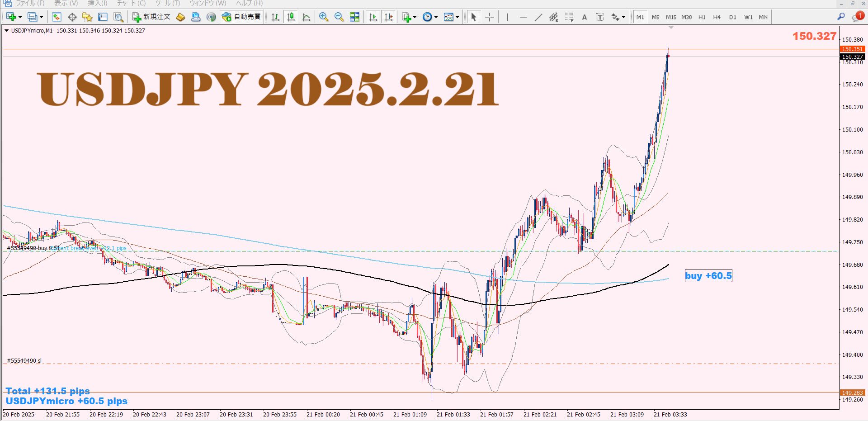Select the standard cursor mode

click(474, 17)
